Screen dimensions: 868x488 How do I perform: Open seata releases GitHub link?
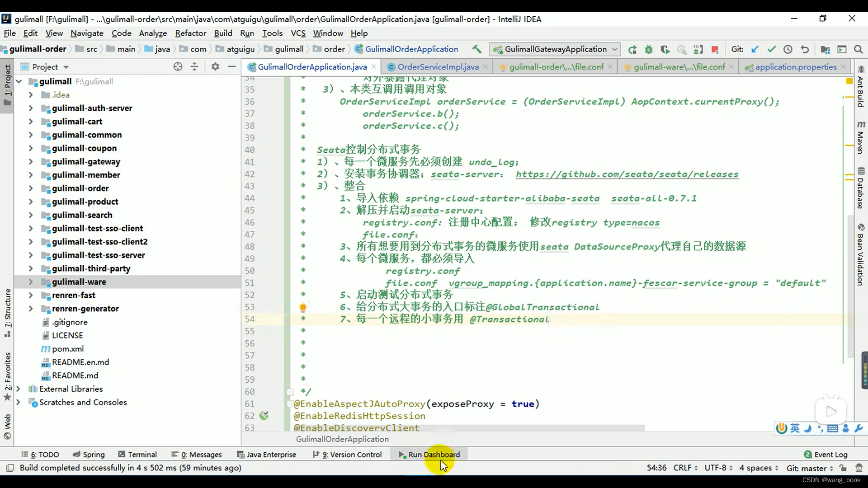tap(627, 174)
